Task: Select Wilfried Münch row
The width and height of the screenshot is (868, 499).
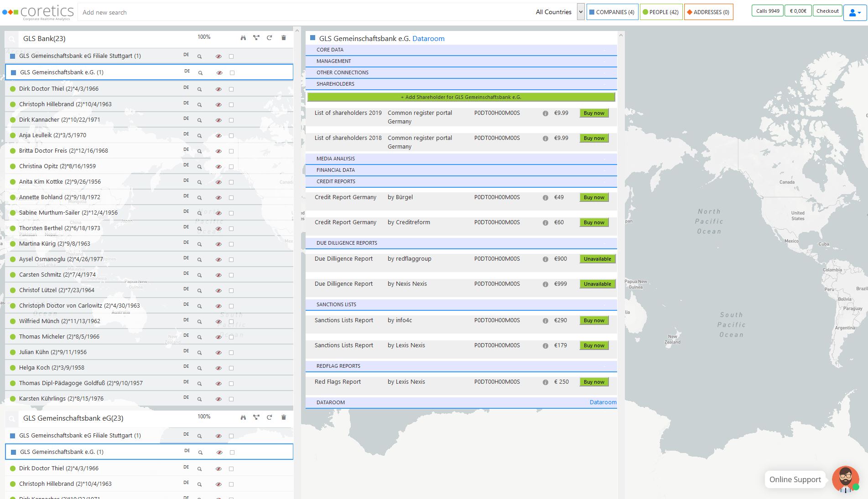Action: point(149,321)
